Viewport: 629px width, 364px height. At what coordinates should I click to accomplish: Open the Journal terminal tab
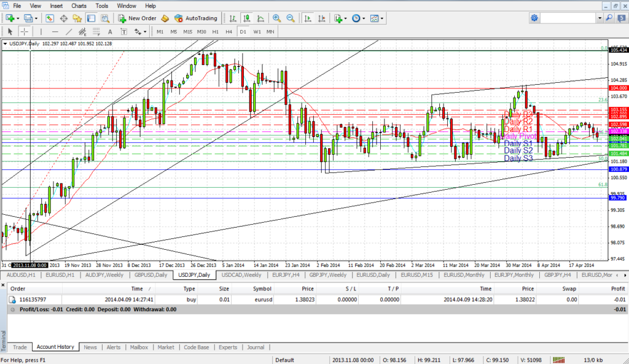(x=256, y=347)
